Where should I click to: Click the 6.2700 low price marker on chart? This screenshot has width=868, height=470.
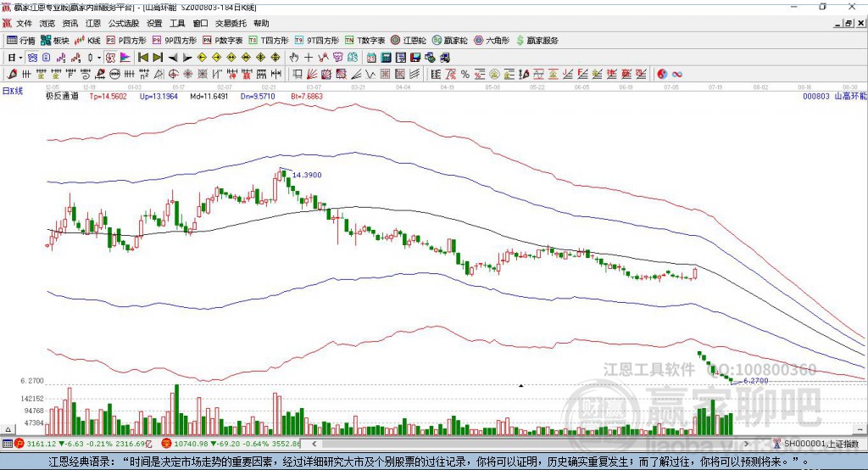pos(755,380)
